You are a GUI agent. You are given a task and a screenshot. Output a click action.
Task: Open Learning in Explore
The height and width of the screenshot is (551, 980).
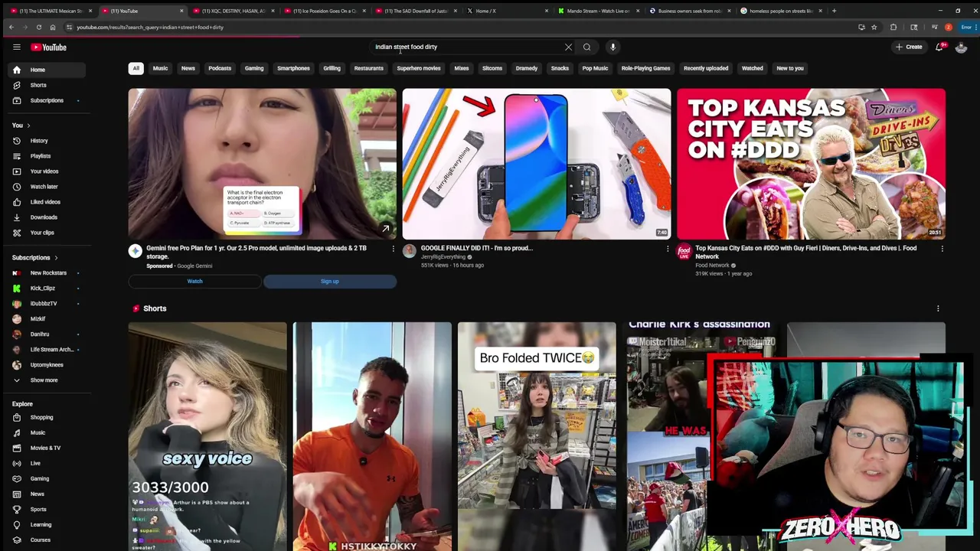pos(46,525)
